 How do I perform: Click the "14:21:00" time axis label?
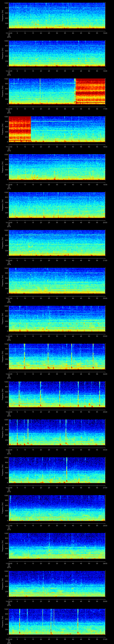tap(9, 298)
